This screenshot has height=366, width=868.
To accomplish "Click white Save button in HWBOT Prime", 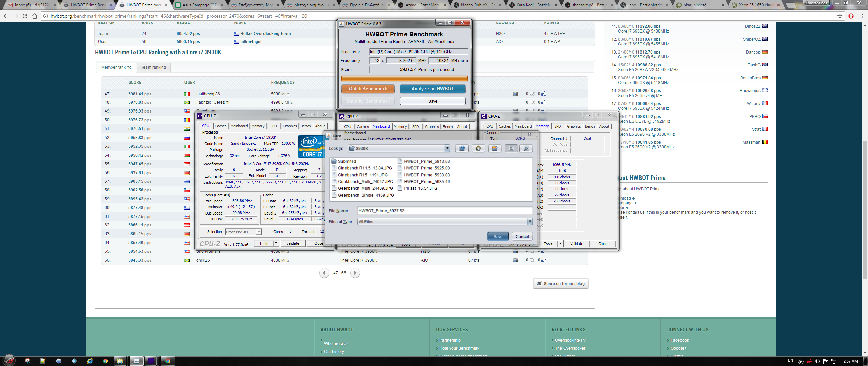I will (433, 101).
